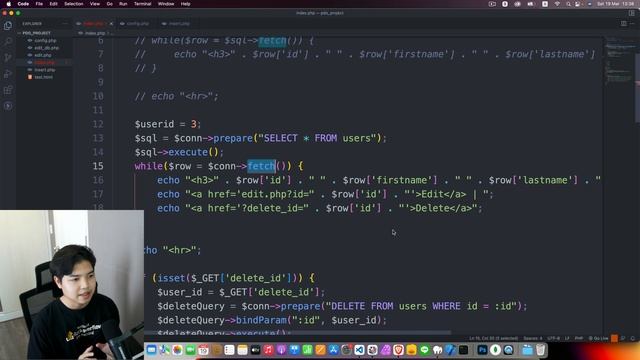Click the split editor icon
The image size is (640, 360).
pos(624,24)
